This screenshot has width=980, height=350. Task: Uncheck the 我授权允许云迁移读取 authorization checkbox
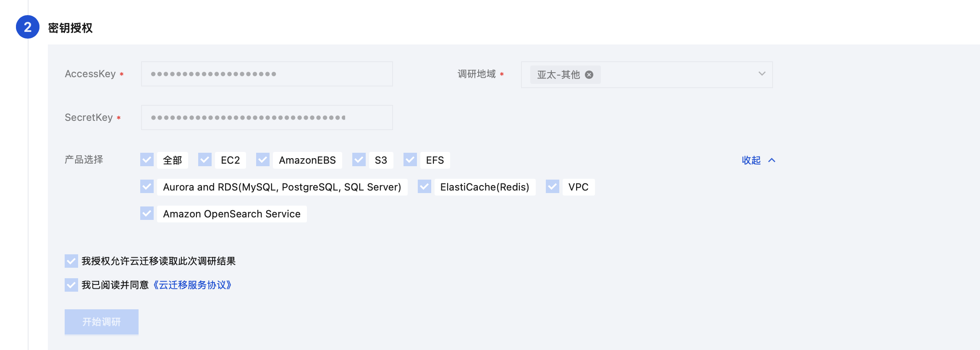click(x=71, y=261)
